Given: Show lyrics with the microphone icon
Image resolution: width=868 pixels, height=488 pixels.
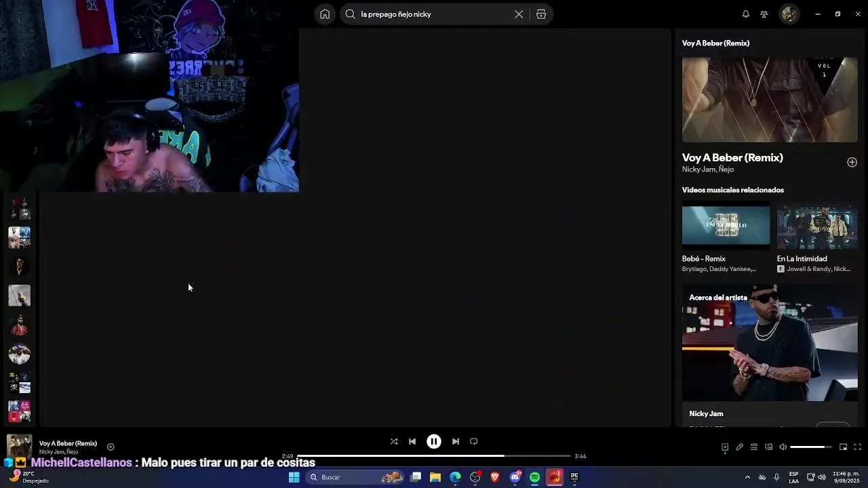Looking at the screenshot, I should point(740,447).
